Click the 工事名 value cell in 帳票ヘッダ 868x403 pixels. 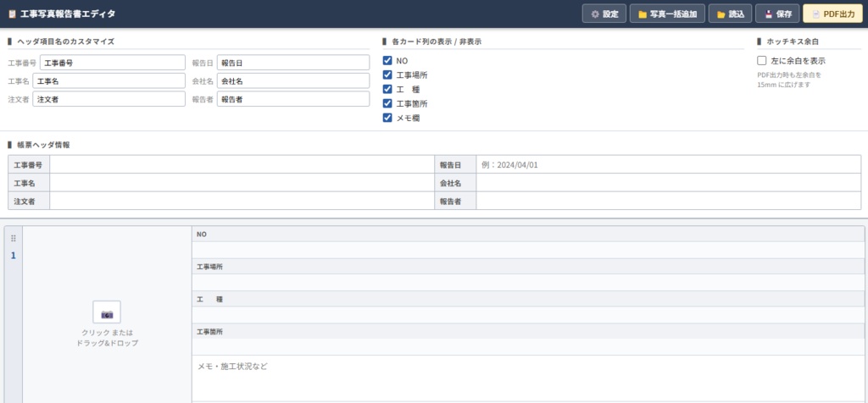coord(242,182)
